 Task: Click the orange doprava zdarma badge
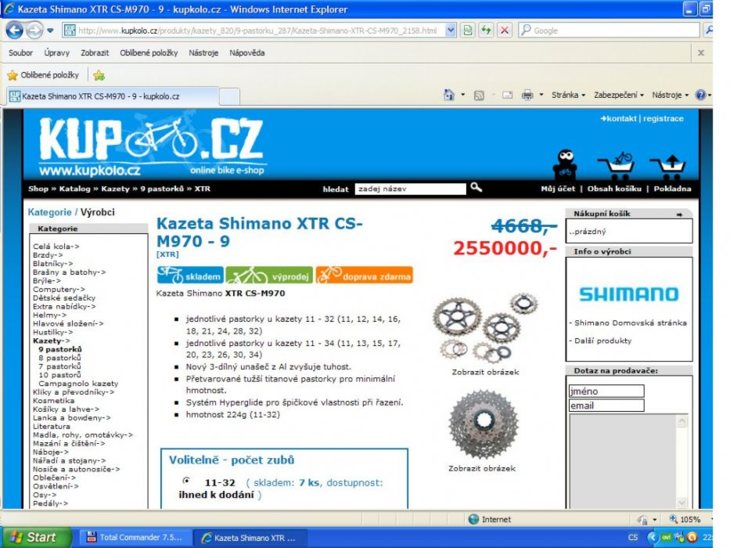364,275
